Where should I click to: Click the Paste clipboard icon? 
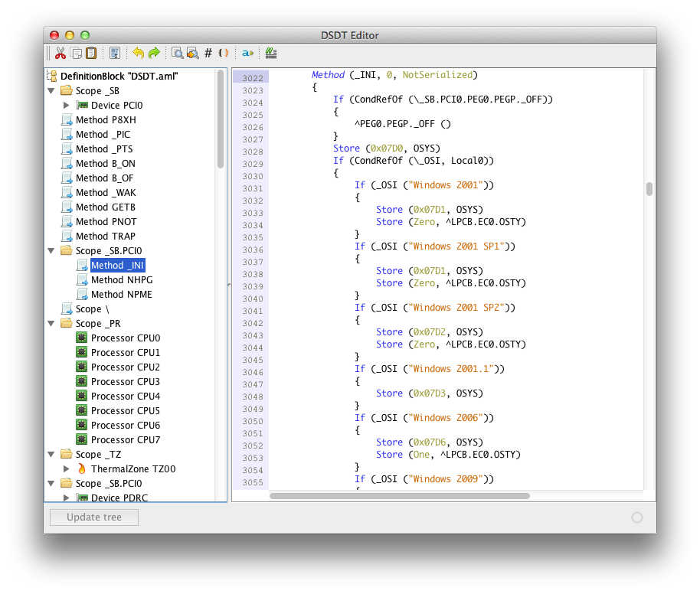[91, 53]
